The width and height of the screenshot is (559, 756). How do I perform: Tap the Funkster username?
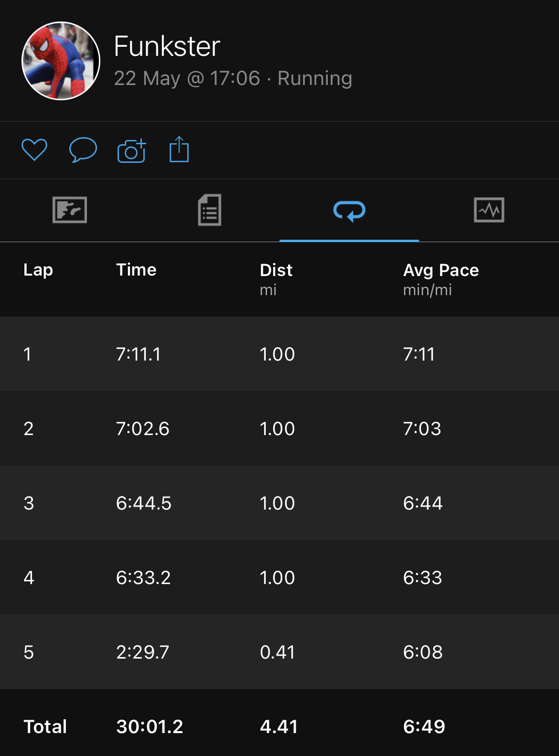click(167, 46)
